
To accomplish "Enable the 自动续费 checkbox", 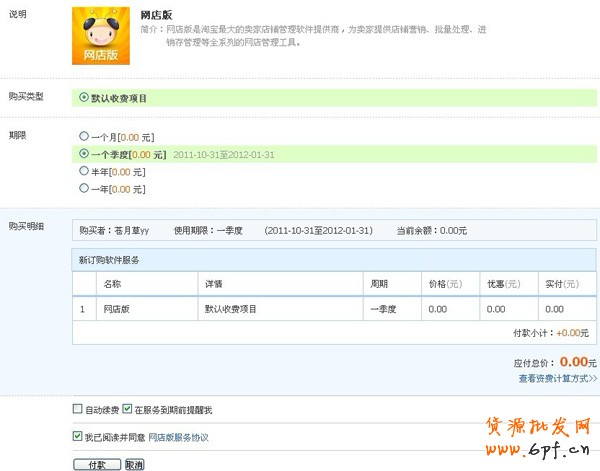I will click(x=79, y=410).
